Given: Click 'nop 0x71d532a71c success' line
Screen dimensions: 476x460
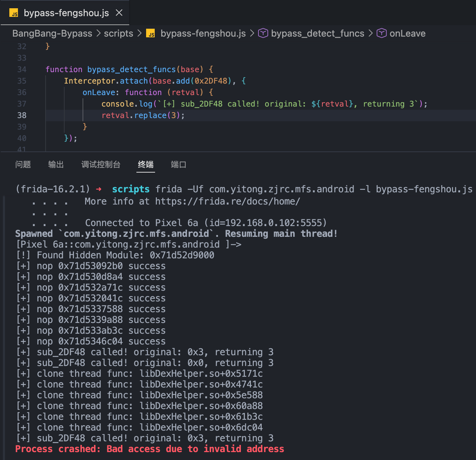Looking at the screenshot, I should [x=91, y=287].
